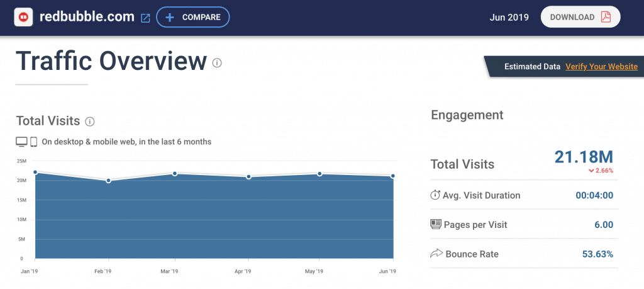Click the Apr '19 data point on chart

click(248, 177)
